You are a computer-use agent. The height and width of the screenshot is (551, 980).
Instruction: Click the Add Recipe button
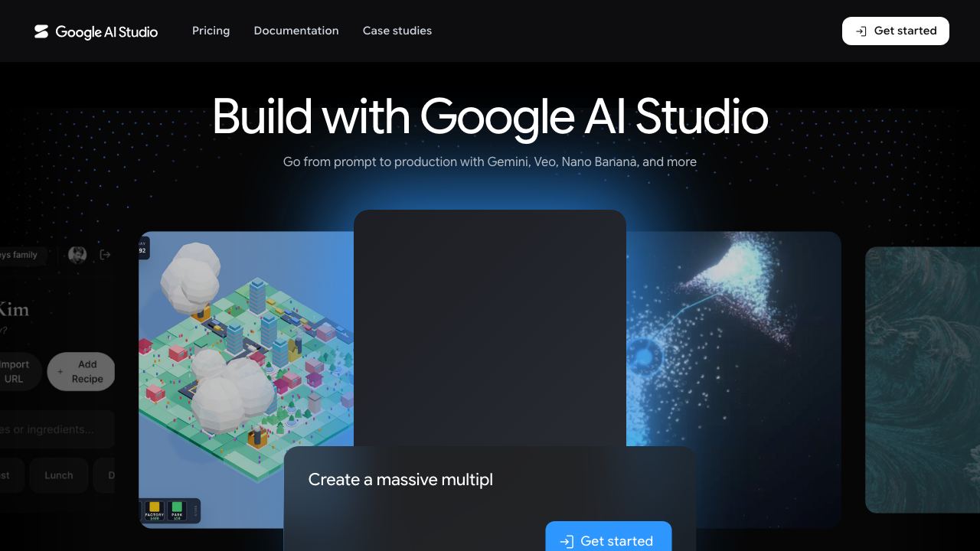point(81,372)
